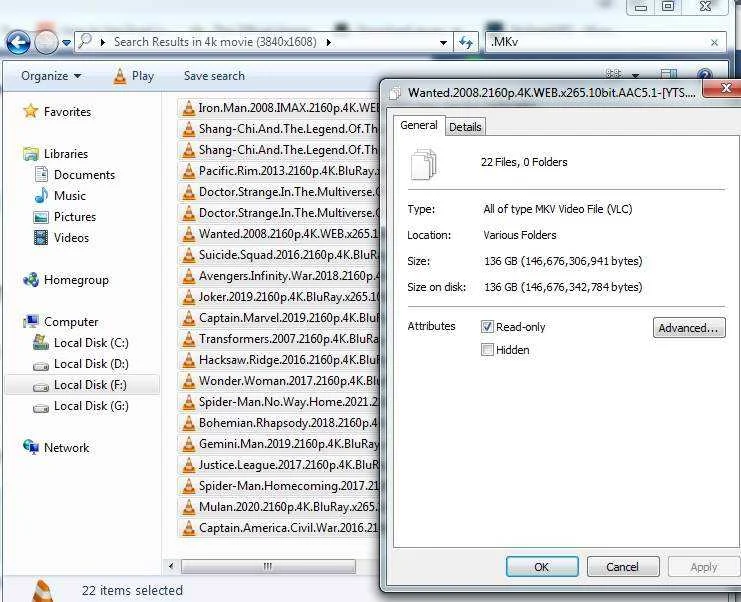741x602 pixels.
Task: Click the Advanced... button
Action: [689, 328]
